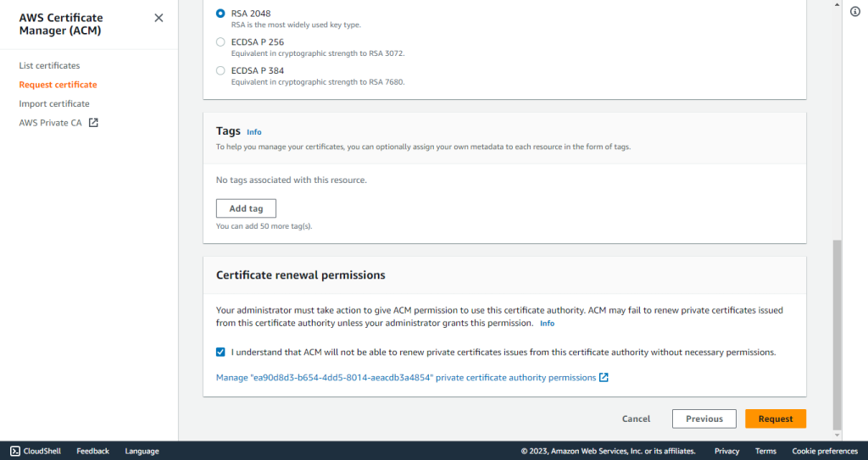Image resolution: width=868 pixels, height=460 pixels.
Task: Click 'You can add 50 more tag(s).' text
Action: coord(264,226)
